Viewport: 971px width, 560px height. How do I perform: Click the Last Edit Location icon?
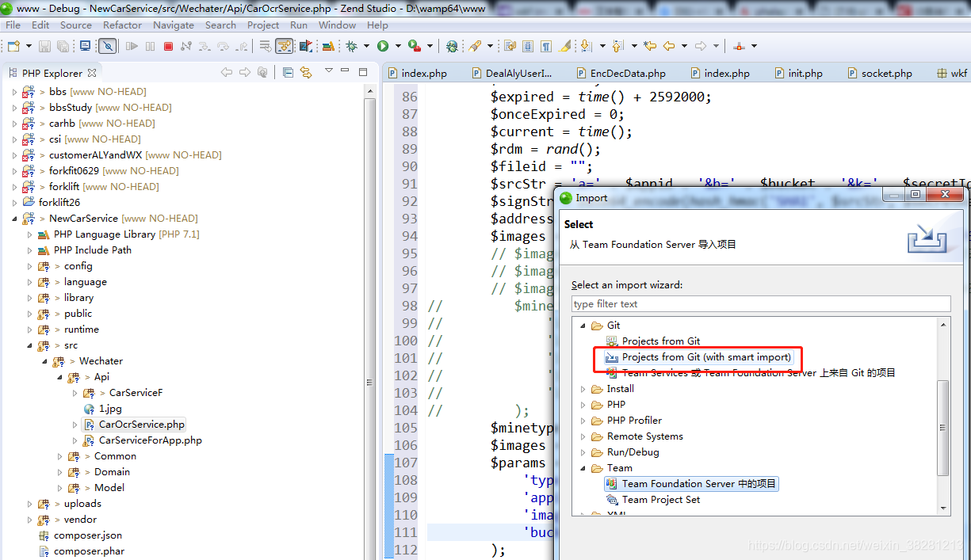[x=650, y=46]
